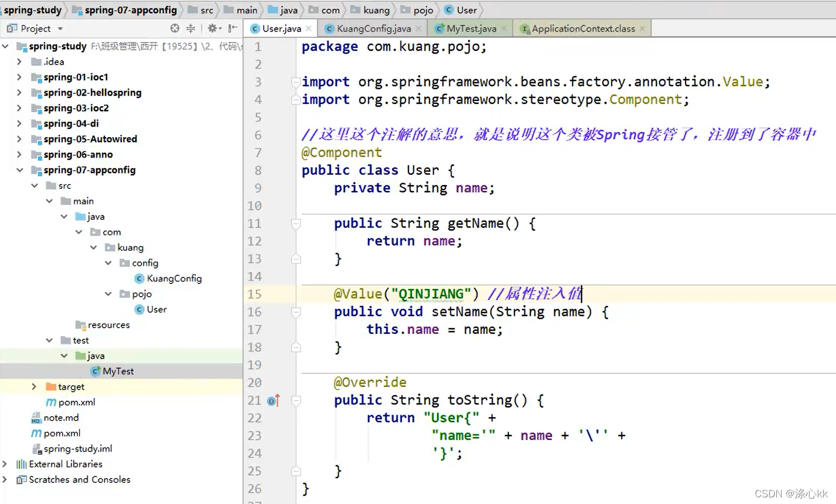Select pom.xml under spring-07-appconfig

click(70, 402)
